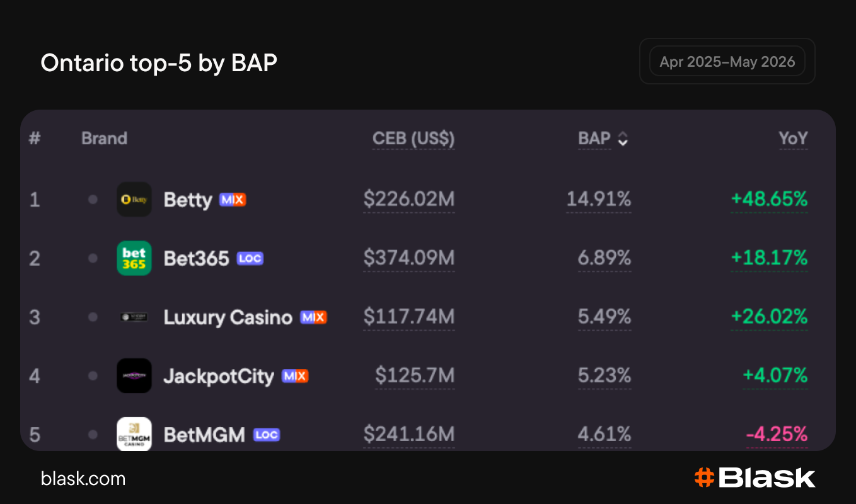The image size is (856, 504).
Task: Click the Bet365 green logo icon
Action: tap(134, 258)
